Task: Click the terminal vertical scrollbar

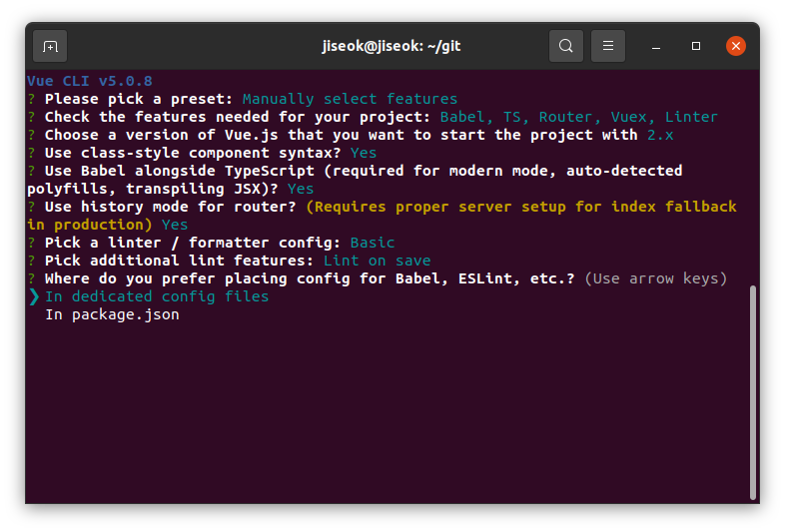Action: [752, 392]
